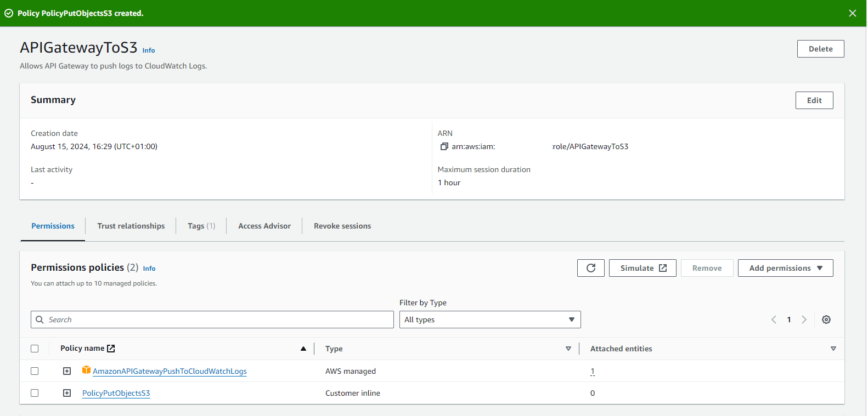Click page number 1 in pagination
This screenshot has width=868, height=416.
[x=789, y=320]
